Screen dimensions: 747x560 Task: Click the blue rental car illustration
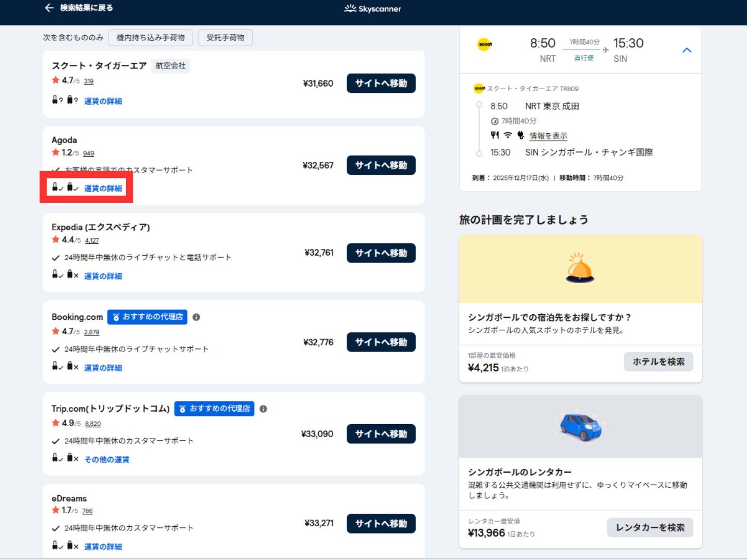click(581, 426)
